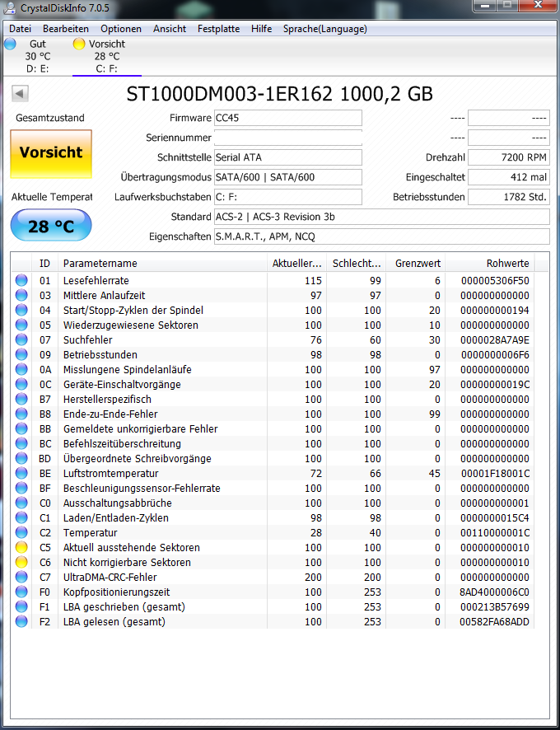Click the status icon for Misslungene Spindelanläufe
Viewport: 560px width, 730px height.
pyautogui.click(x=21, y=370)
